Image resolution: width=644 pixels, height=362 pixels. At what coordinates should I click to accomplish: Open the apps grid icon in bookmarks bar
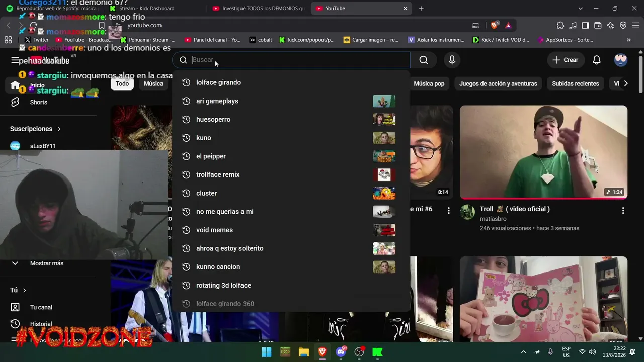8,40
